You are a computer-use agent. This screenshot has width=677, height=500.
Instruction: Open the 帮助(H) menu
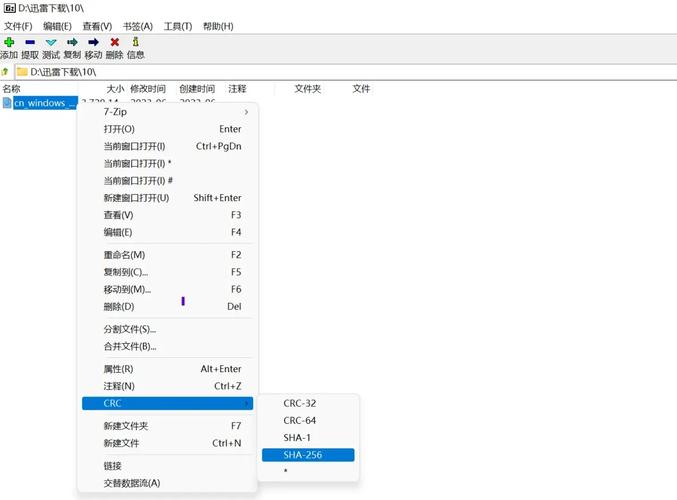(218, 26)
